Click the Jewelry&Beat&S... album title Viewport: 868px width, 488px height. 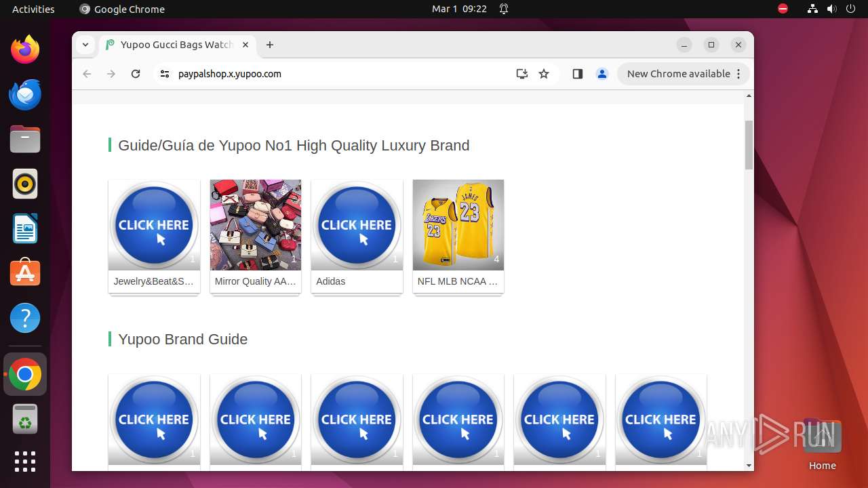pos(154,281)
